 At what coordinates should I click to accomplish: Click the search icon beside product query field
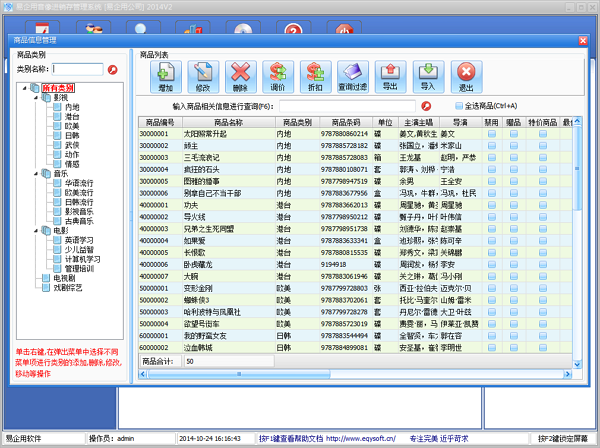click(426, 106)
